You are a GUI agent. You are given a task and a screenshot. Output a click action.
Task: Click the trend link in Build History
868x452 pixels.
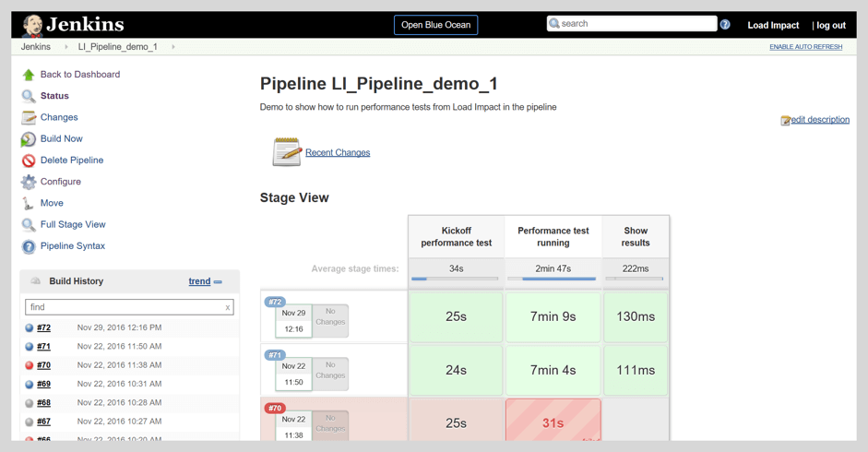point(199,281)
